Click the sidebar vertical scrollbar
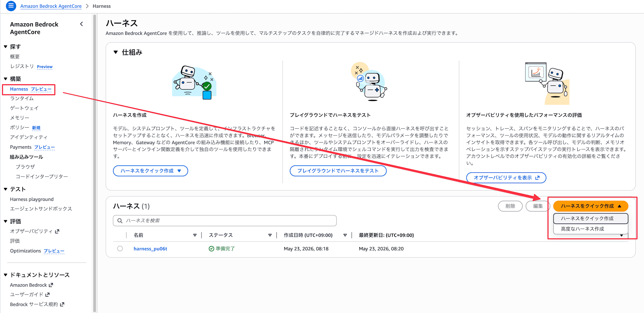The image size is (644, 313). 94,163
